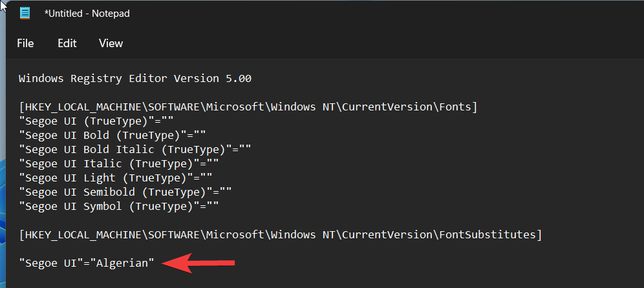The image size is (644, 288).
Task: Open the View menu
Action: click(x=111, y=43)
